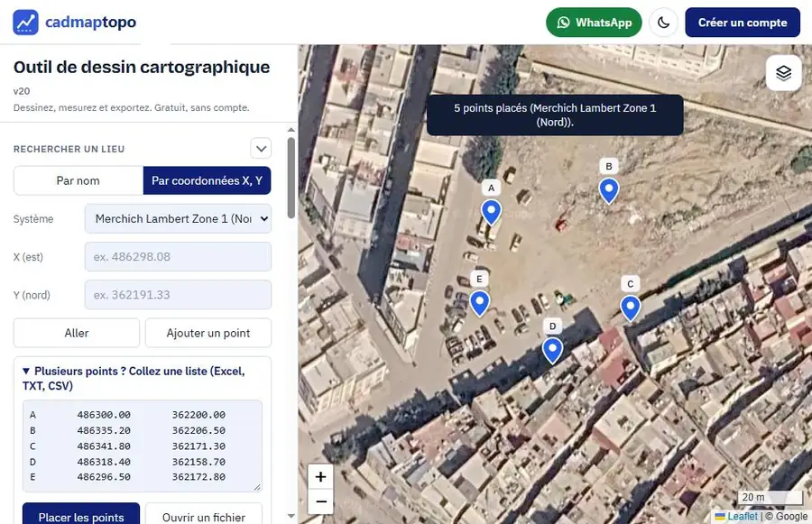Click the 5 points placés notification
812x524 pixels.
click(x=555, y=115)
